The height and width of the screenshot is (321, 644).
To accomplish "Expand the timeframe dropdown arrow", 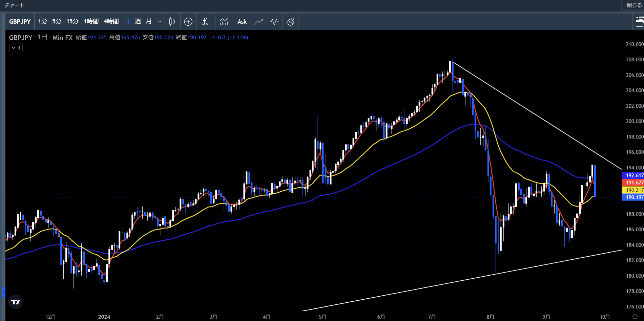I will click(x=159, y=22).
